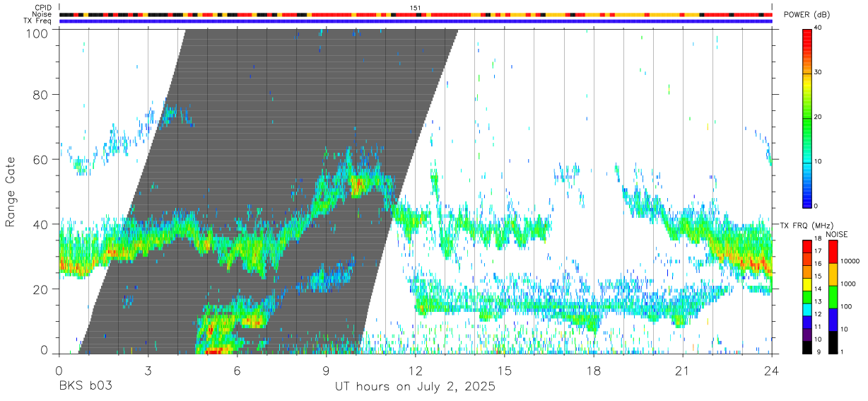Click the TX FRQ (MHz) color scale
Screen dimensions: 868x401
(807, 296)
